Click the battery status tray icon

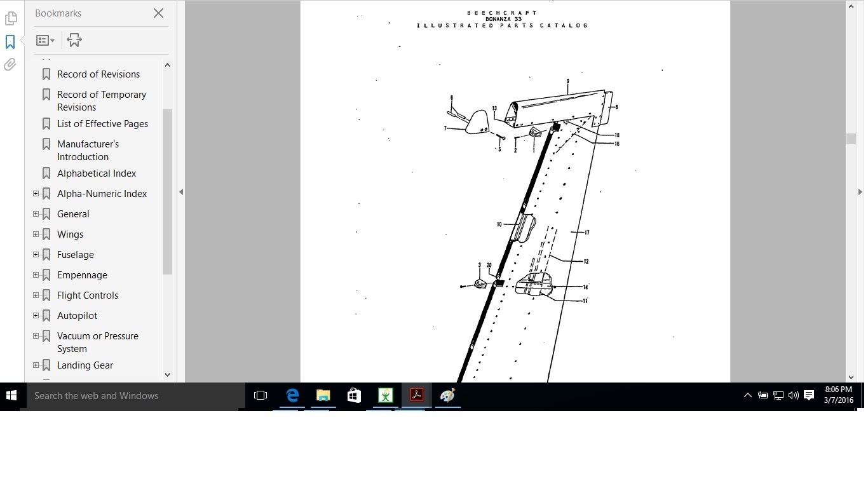point(763,396)
